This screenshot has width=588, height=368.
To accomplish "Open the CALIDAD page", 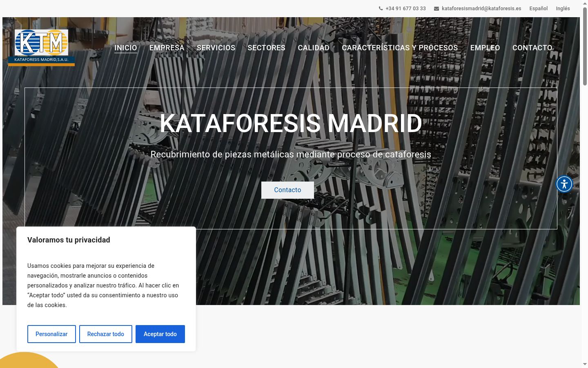I will click(314, 48).
